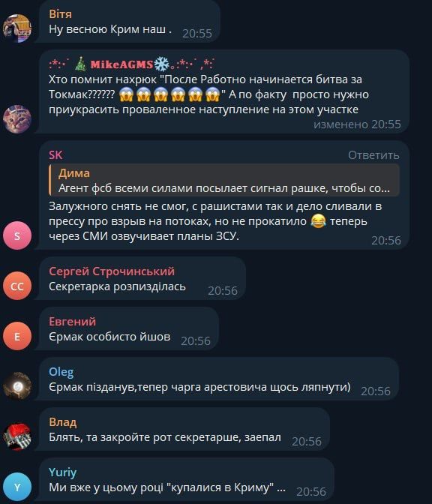Click the SK sender name
This screenshot has height=504, width=432.
pyautogui.click(x=55, y=155)
